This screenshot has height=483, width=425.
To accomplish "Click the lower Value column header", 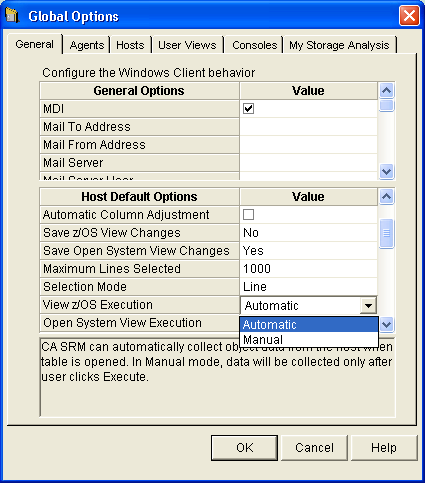I will click(x=308, y=197).
